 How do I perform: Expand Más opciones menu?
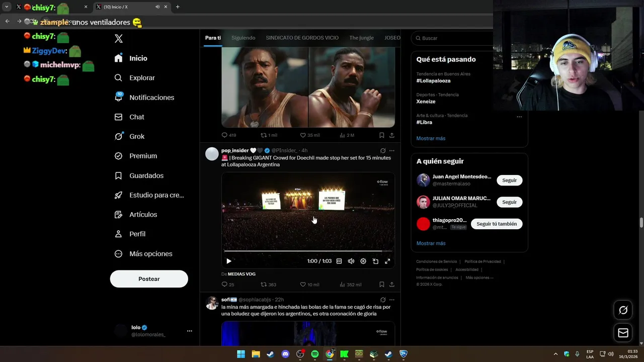(143, 254)
